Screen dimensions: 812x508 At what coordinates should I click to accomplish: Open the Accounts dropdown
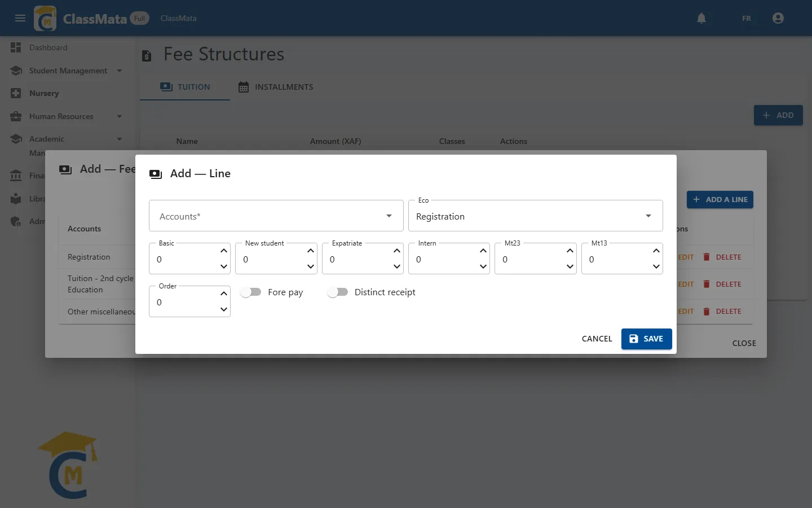(276, 216)
